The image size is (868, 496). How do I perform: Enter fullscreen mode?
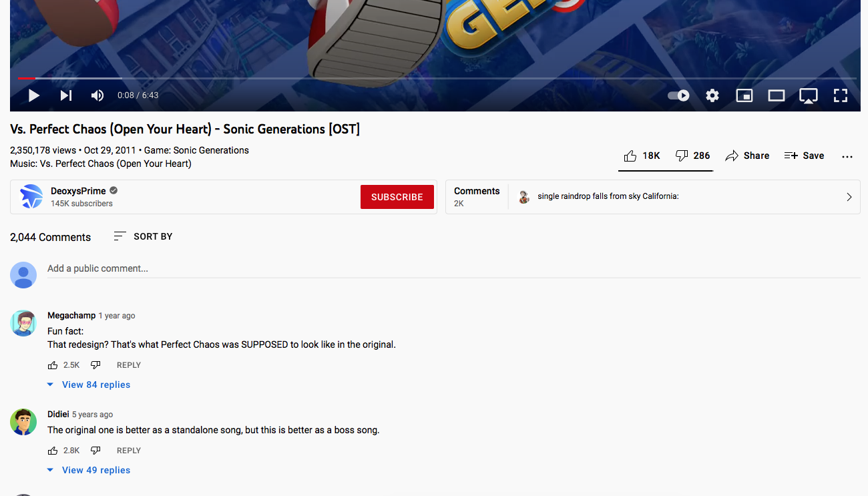point(841,95)
